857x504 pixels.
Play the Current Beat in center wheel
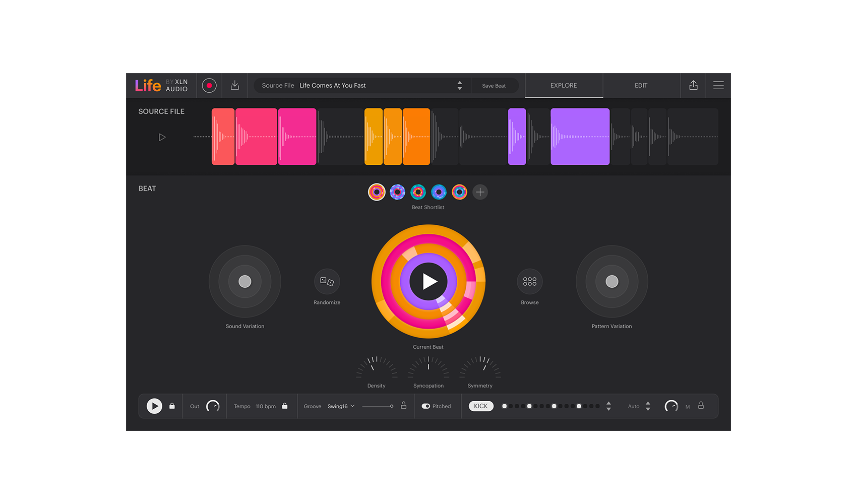tap(428, 281)
